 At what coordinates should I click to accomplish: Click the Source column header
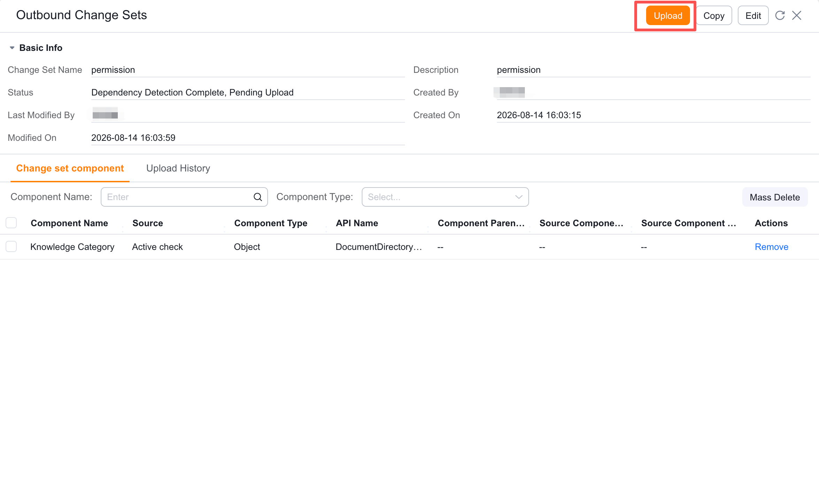tap(148, 223)
